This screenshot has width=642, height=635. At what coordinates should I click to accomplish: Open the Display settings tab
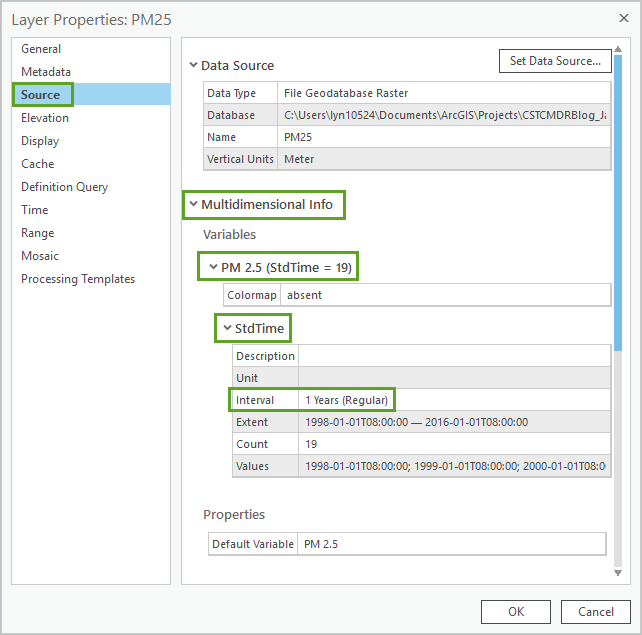(x=40, y=141)
